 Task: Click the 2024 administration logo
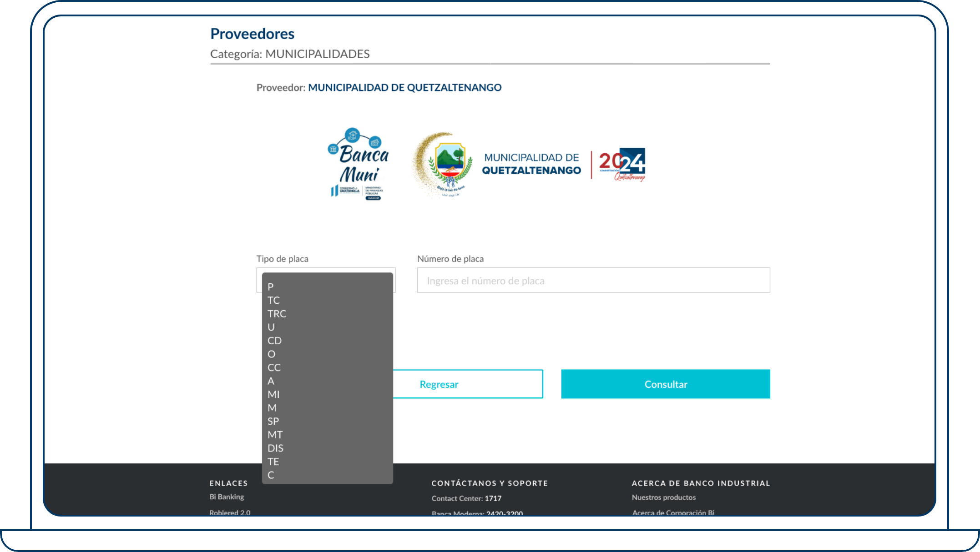coord(622,164)
